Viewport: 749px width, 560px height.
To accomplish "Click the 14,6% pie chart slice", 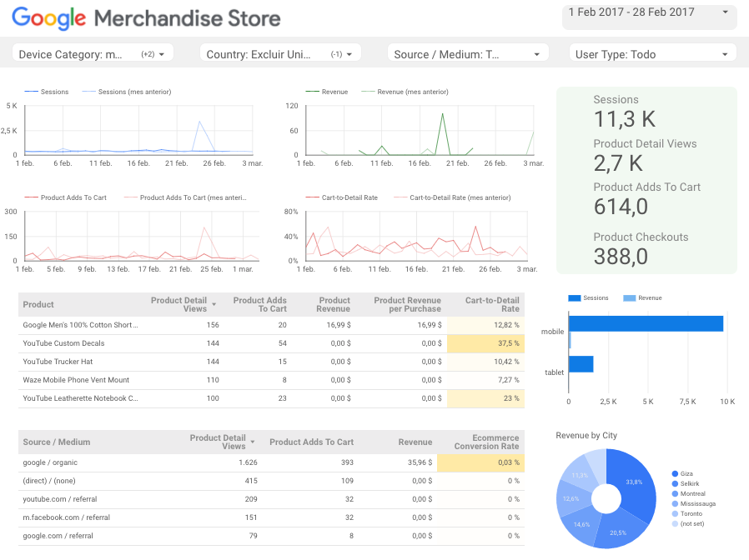I will [581, 522].
